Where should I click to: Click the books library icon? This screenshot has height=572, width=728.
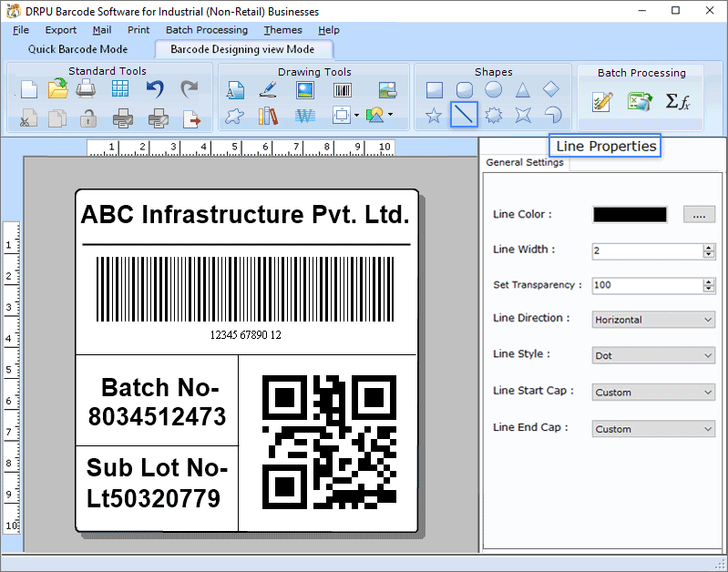[269, 116]
